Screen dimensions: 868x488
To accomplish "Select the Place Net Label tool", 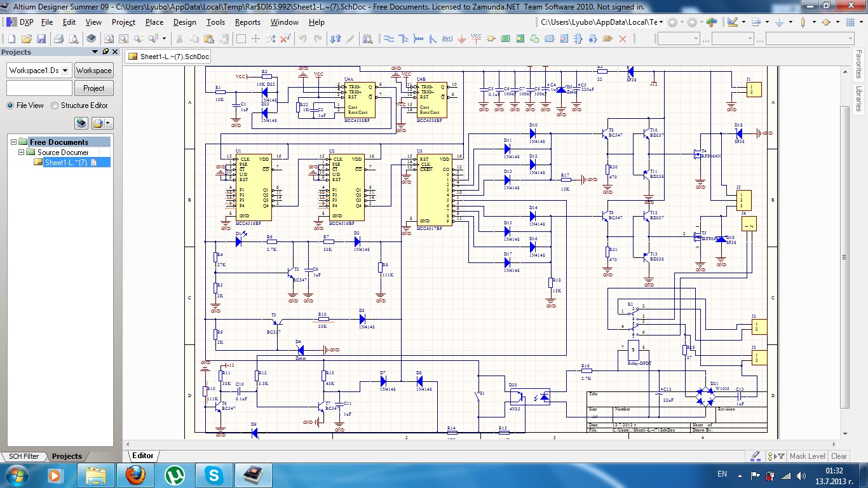I will tap(447, 39).
